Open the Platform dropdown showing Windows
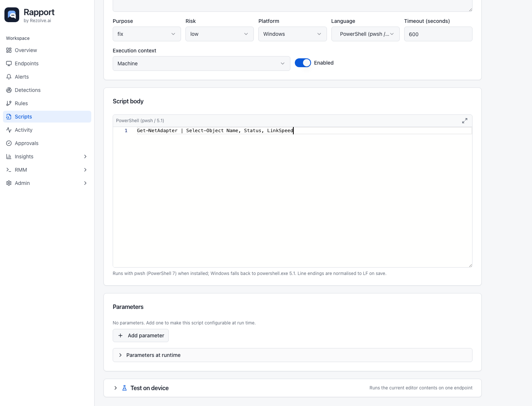This screenshot has height=406, width=532. click(x=293, y=34)
